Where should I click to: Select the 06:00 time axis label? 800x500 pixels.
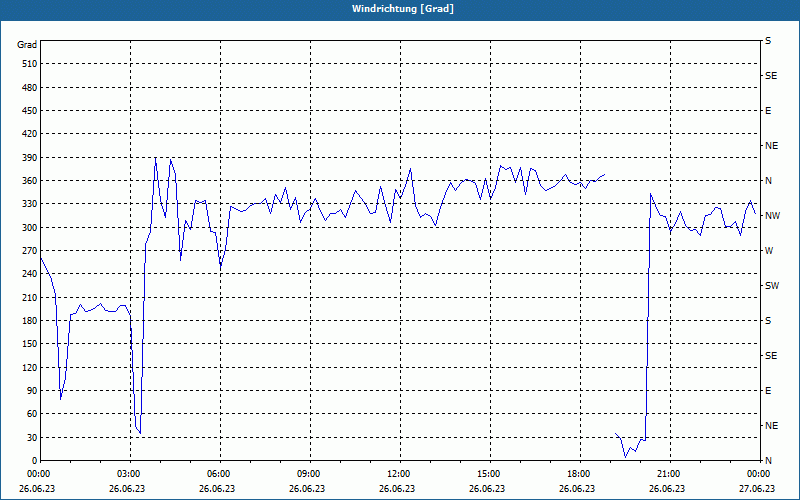pos(217,474)
